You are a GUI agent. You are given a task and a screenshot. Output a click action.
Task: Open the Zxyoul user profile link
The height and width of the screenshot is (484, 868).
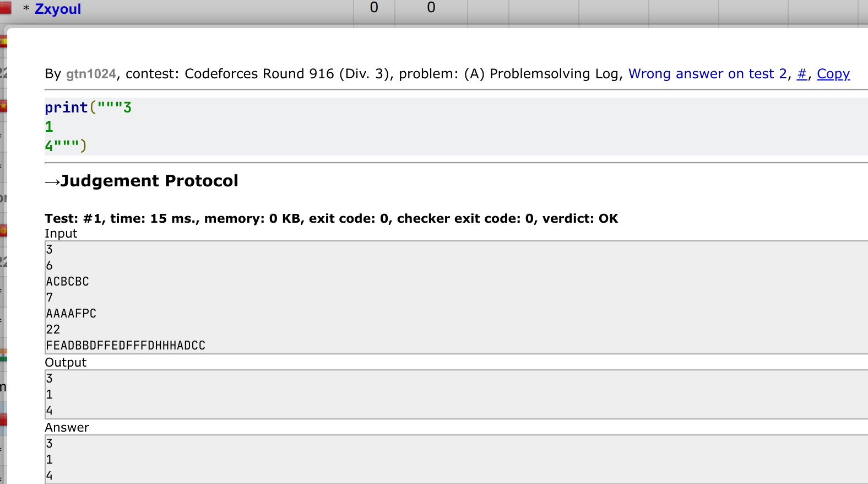58,9
